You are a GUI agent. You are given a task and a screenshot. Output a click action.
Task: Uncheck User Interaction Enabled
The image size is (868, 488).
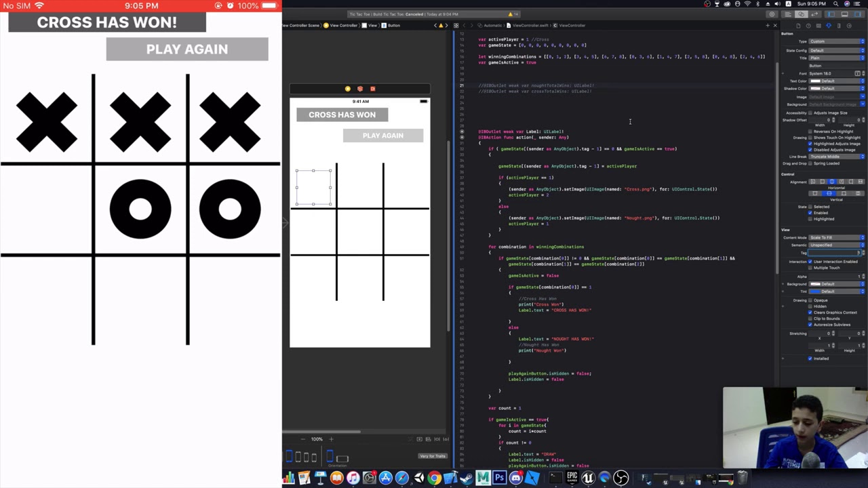click(x=810, y=262)
